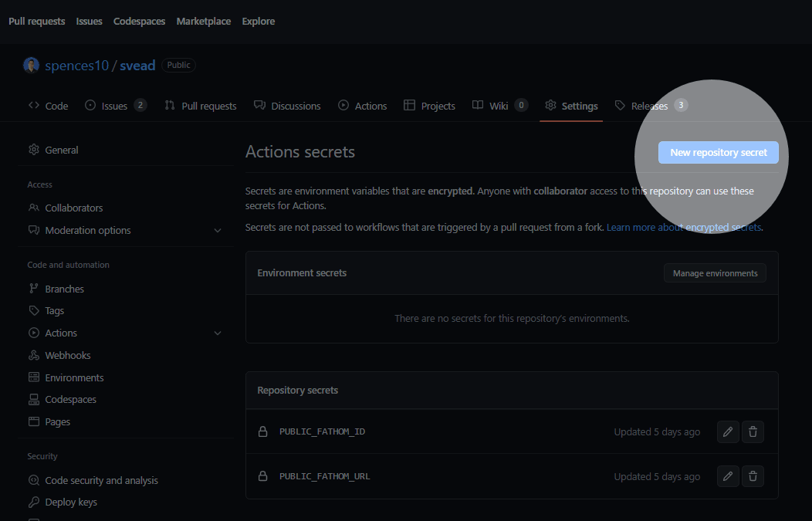Delete the PUBLIC_FATHOM_URL secret via trash icon
The height and width of the screenshot is (521, 812).
click(x=753, y=476)
